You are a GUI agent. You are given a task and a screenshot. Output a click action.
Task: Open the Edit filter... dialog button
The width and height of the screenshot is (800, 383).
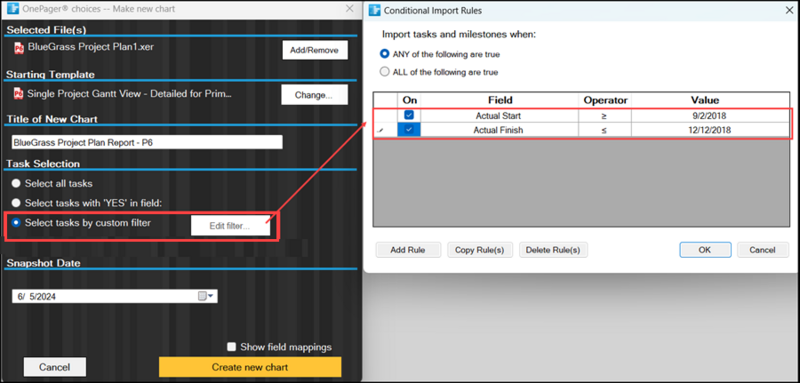coord(230,226)
